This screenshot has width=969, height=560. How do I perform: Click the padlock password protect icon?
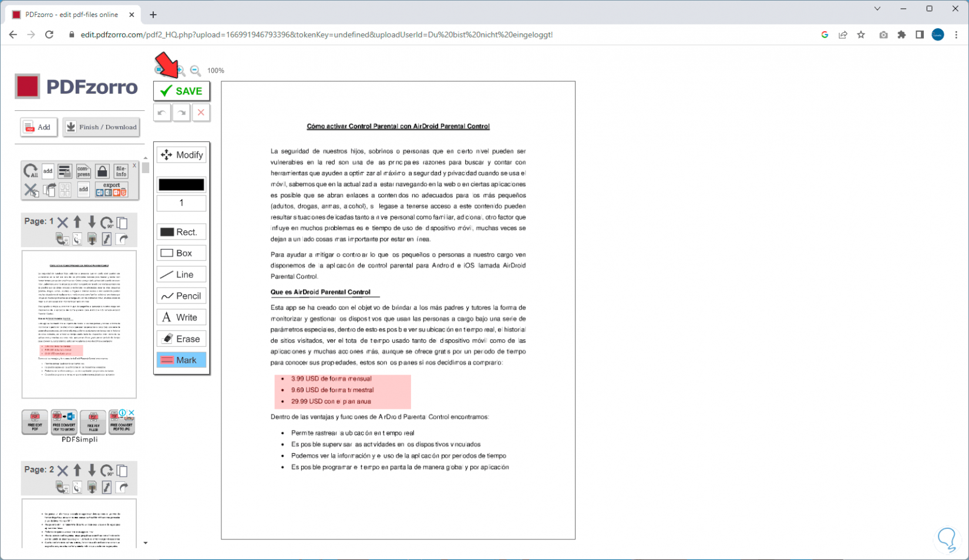pyautogui.click(x=102, y=171)
